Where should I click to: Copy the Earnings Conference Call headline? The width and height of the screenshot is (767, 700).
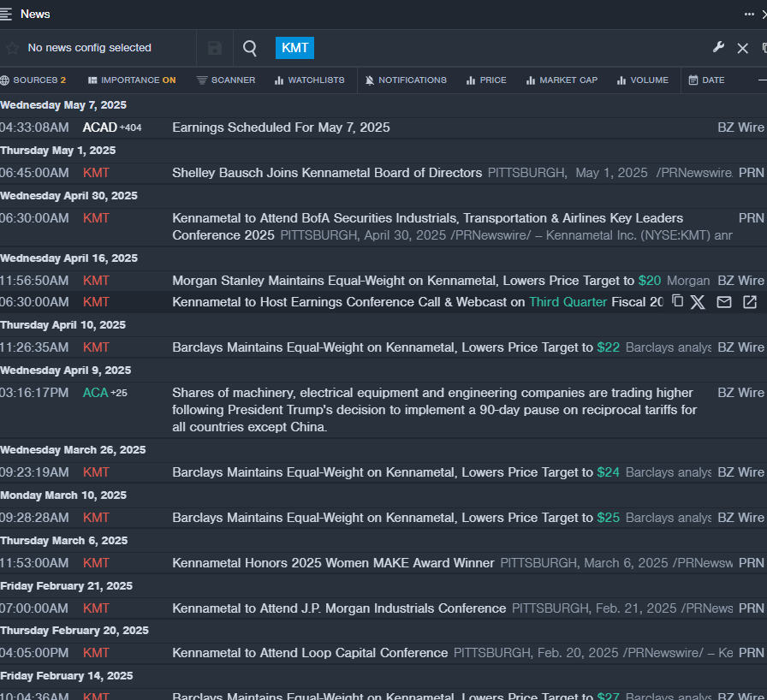point(677,300)
